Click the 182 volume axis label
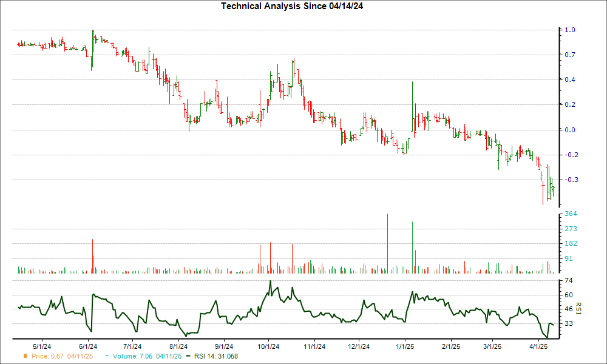 click(571, 244)
